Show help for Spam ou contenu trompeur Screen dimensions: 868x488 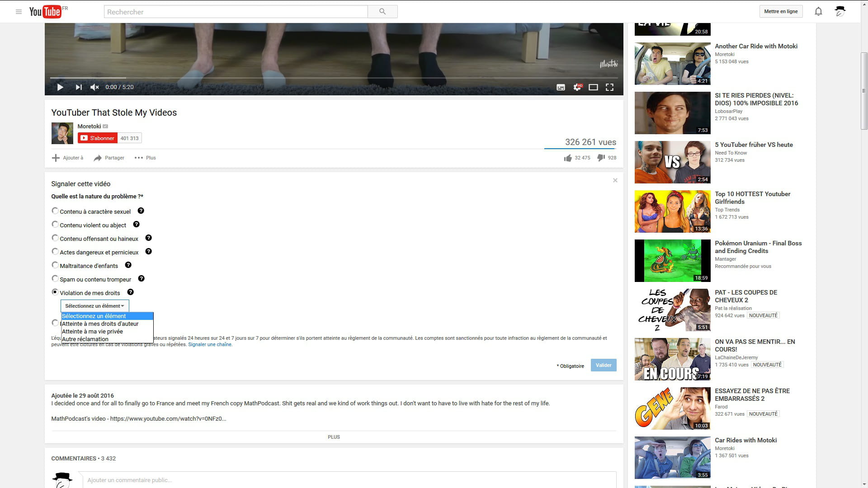[x=141, y=279]
